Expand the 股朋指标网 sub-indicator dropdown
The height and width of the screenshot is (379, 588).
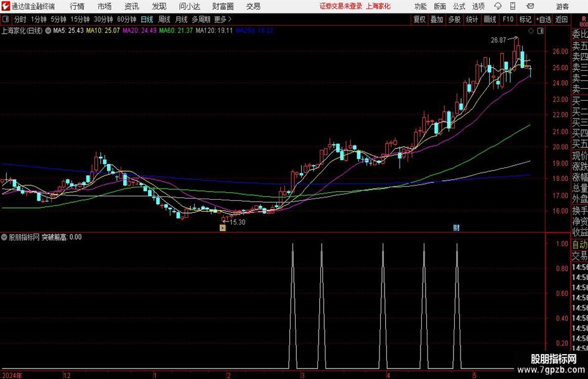pyautogui.click(x=4, y=237)
